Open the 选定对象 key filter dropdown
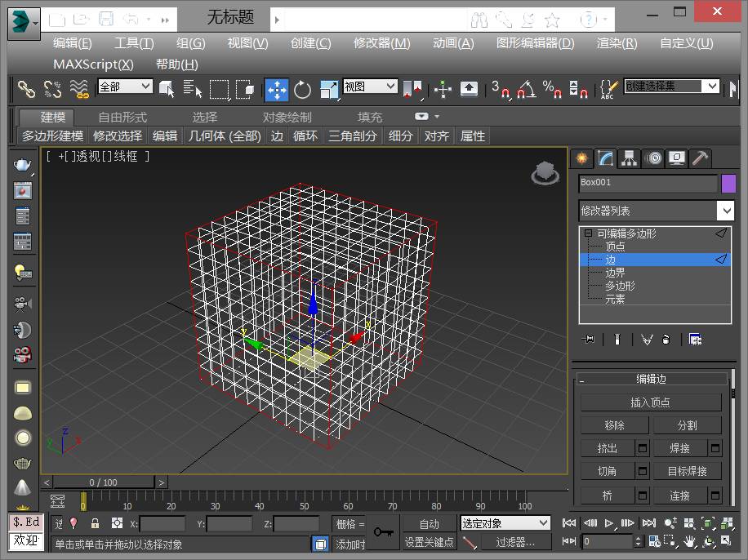 click(x=505, y=523)
